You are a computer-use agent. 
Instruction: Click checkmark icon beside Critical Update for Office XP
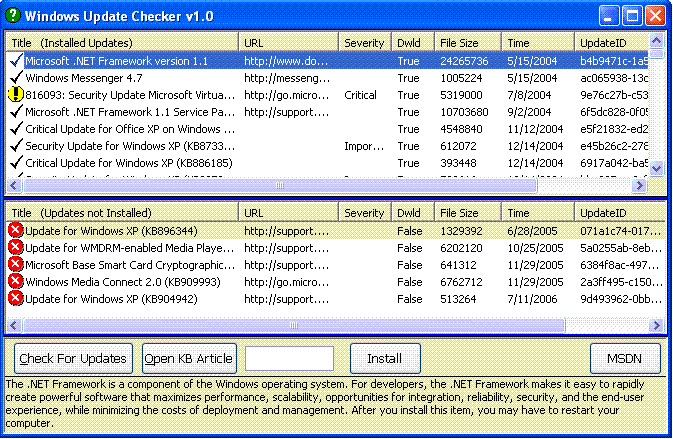[16, 129]
